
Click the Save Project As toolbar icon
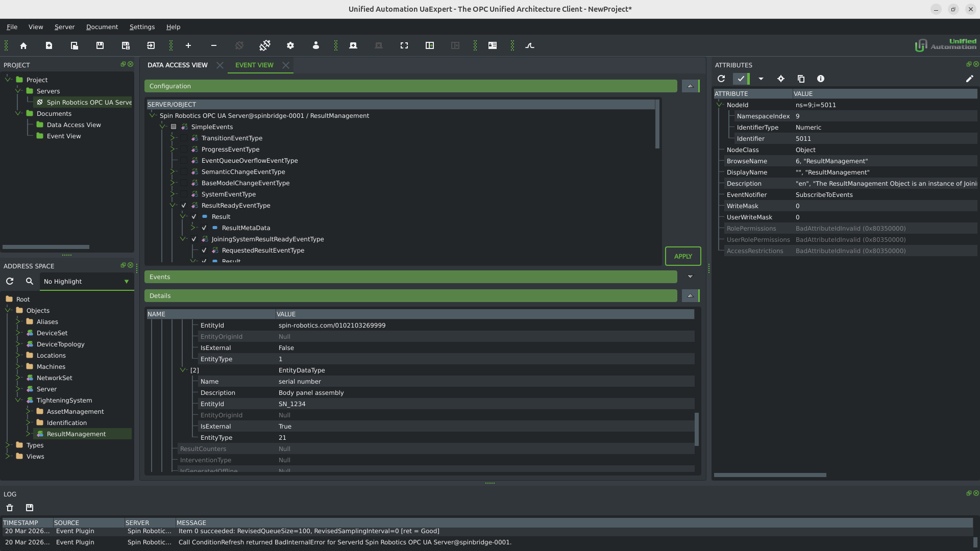click(x=126, y=46)
